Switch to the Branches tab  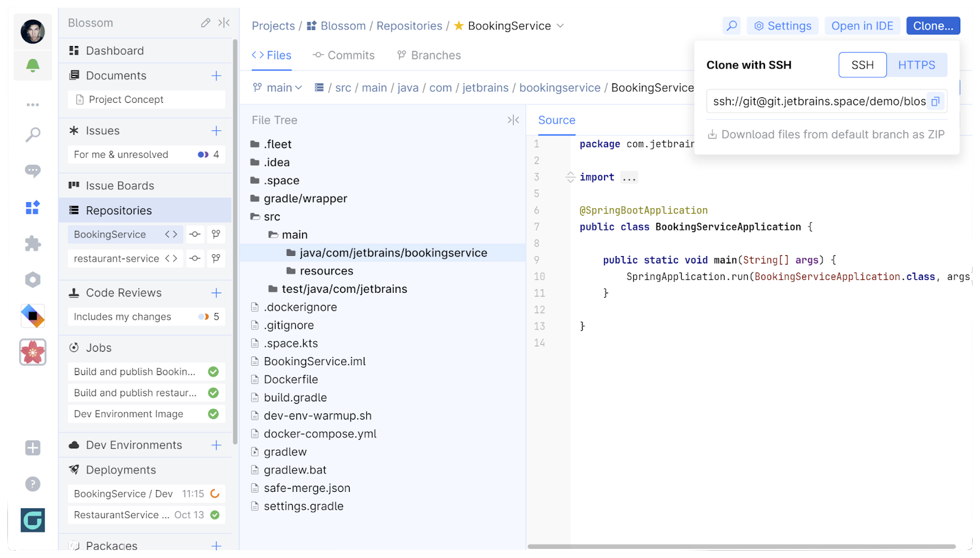tap(429, 55)
